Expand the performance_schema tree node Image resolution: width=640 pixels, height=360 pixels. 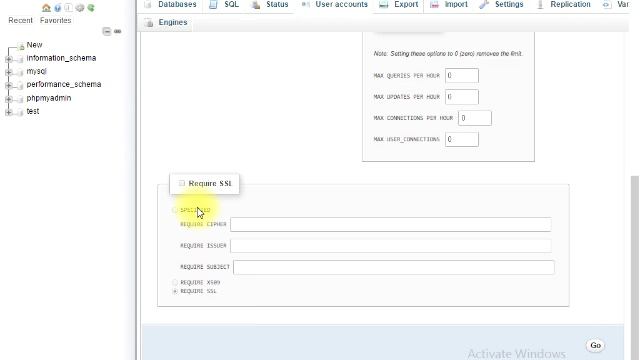8,85
